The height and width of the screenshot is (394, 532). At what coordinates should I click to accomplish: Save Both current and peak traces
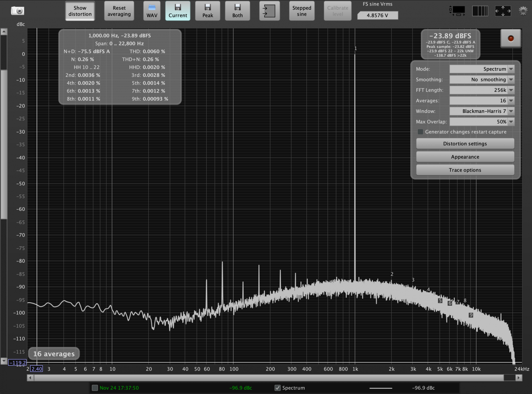[237, 11]
